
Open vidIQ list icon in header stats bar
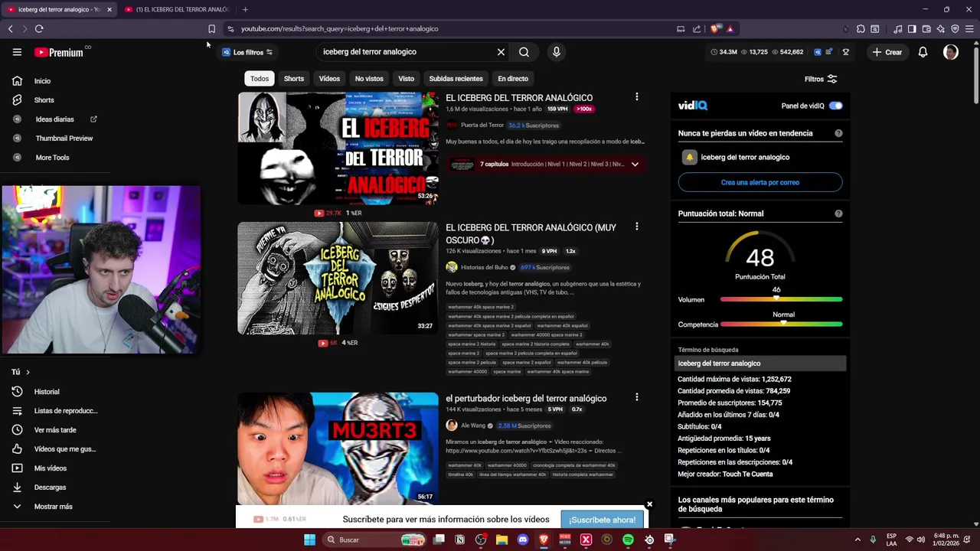tap(830, 52)
